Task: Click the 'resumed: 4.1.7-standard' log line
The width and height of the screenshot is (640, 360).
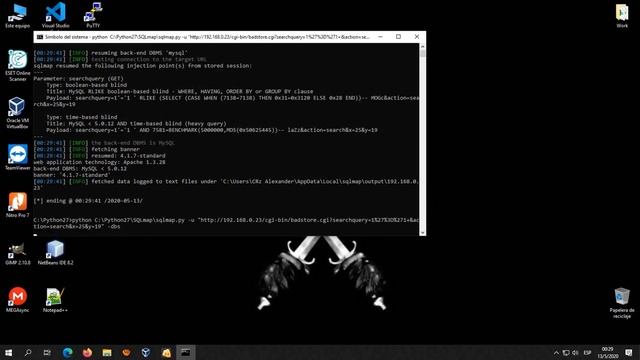Action: tap(99, 156)
